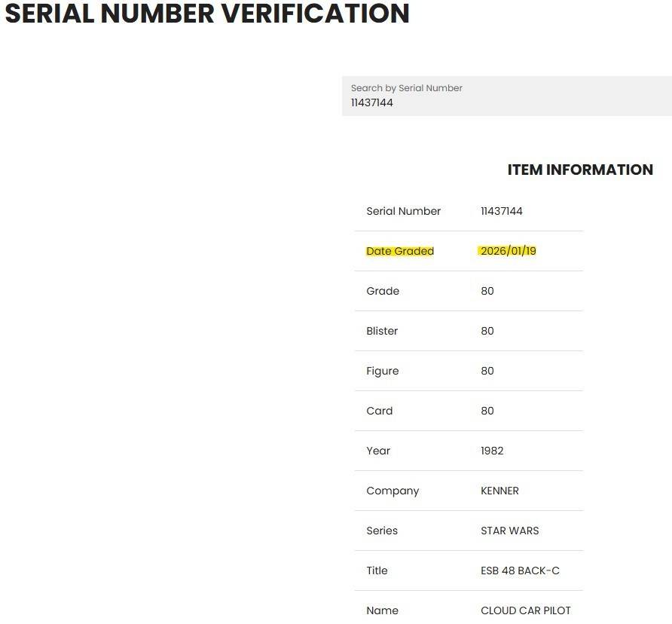Click the date value 2026/01/19
The height and width of the screenshot is (624, 672).
coord(509,251)
